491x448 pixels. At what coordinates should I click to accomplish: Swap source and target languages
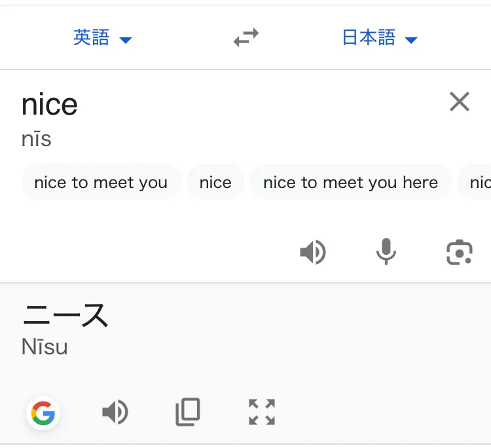point(246,38)
